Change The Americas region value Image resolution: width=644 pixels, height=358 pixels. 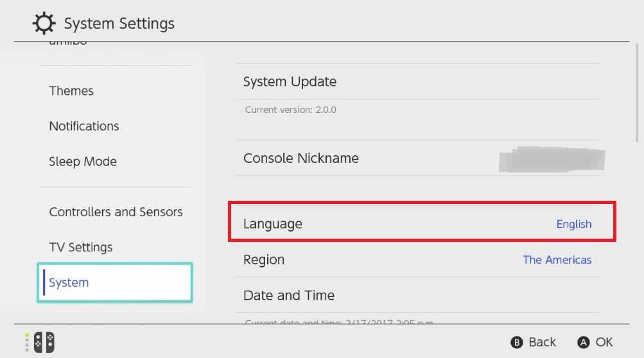pos(557,260)
